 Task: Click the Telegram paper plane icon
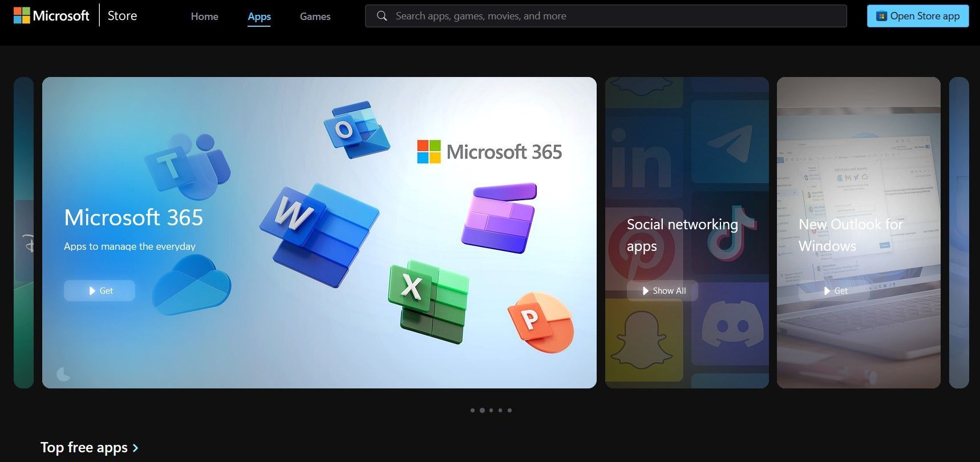730,143
